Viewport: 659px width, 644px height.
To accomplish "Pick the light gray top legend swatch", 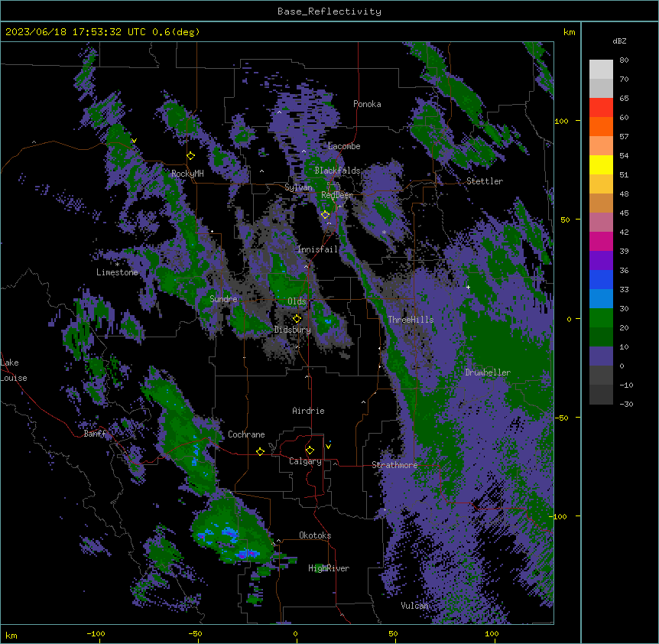I will coord(601,70).
